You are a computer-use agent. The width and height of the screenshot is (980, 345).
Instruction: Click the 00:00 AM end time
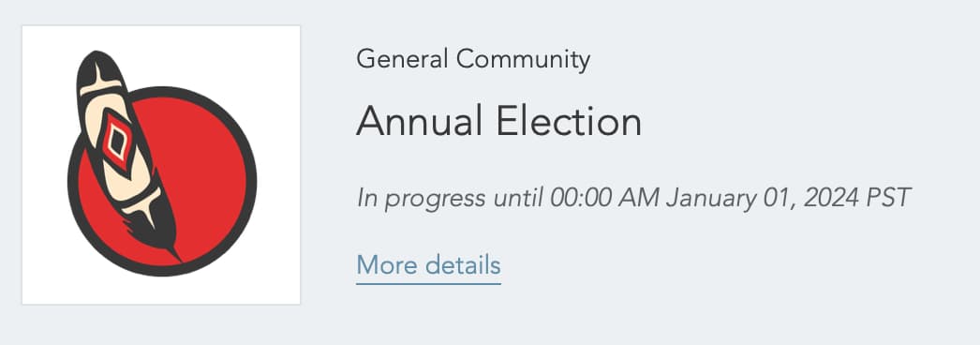605,199
